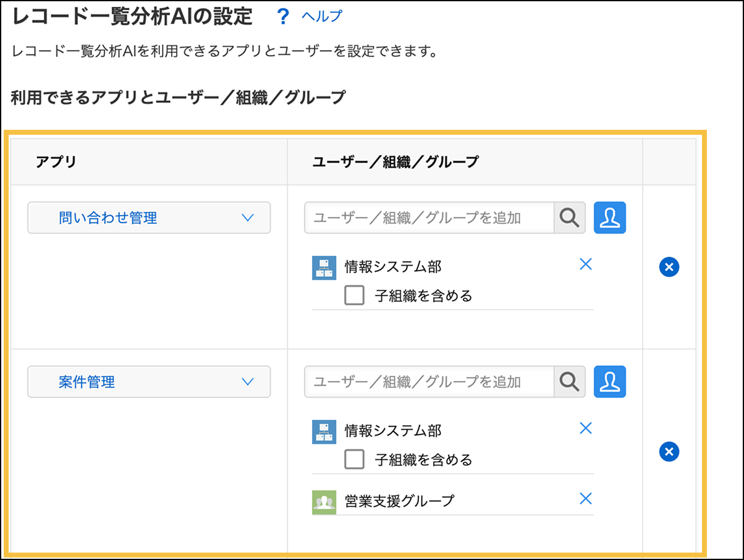The height and width of the screenshot is (560, 744).
Task: Click the 情報システム部 organization icon in 案件管理 row
Action: [x=324, y=431]
